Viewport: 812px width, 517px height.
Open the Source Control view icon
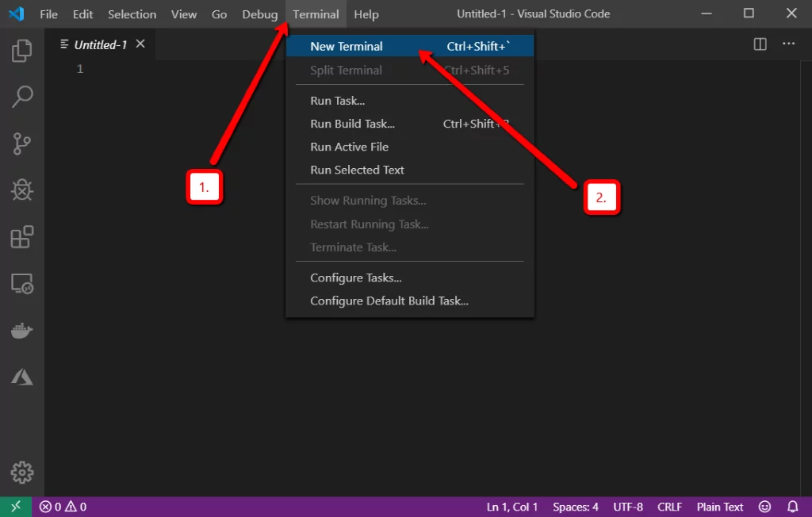click(x=21, y=144)
